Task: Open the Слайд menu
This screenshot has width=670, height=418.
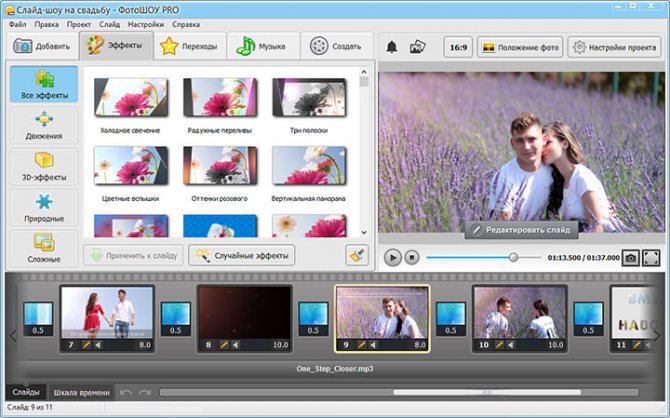Action: point(110,22)
